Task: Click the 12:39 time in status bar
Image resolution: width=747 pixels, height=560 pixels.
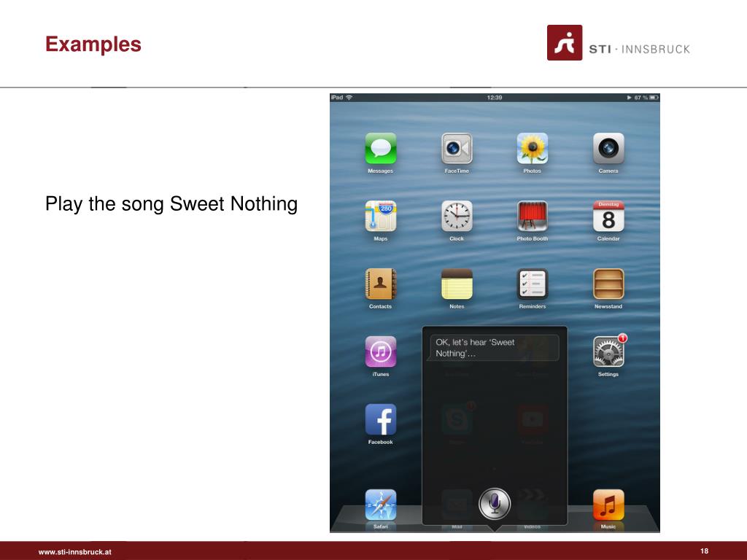Action: (495, 98)
